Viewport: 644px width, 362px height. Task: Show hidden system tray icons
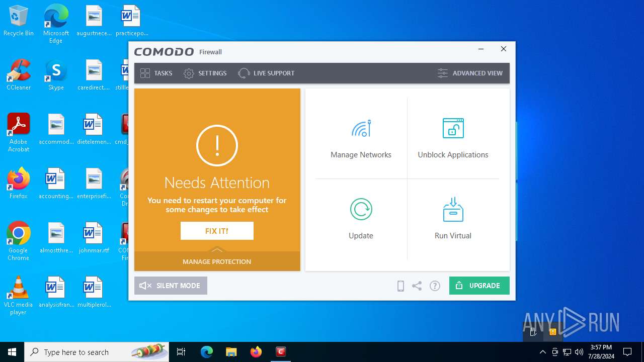(542, 352)
